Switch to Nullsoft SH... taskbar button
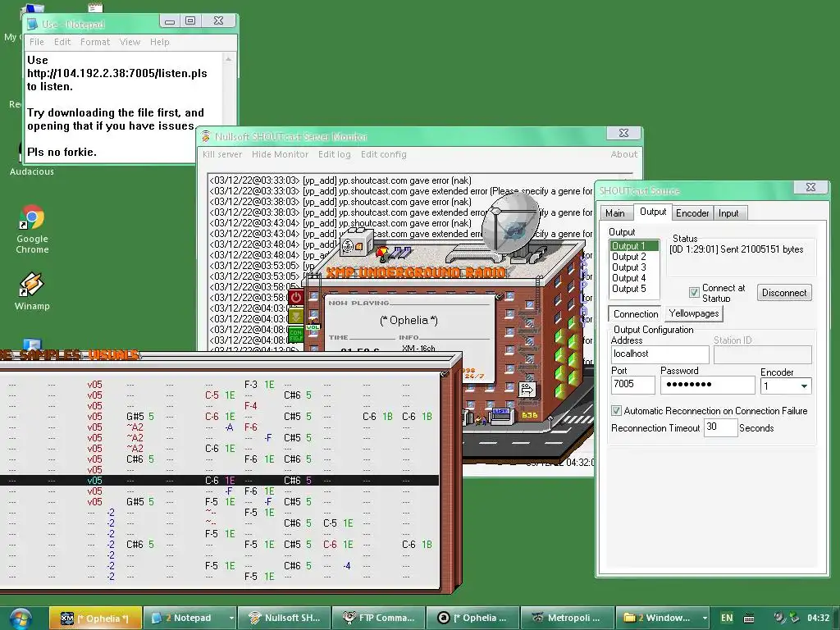This screenshot has height=630, width=840. (x=284, y=619)
